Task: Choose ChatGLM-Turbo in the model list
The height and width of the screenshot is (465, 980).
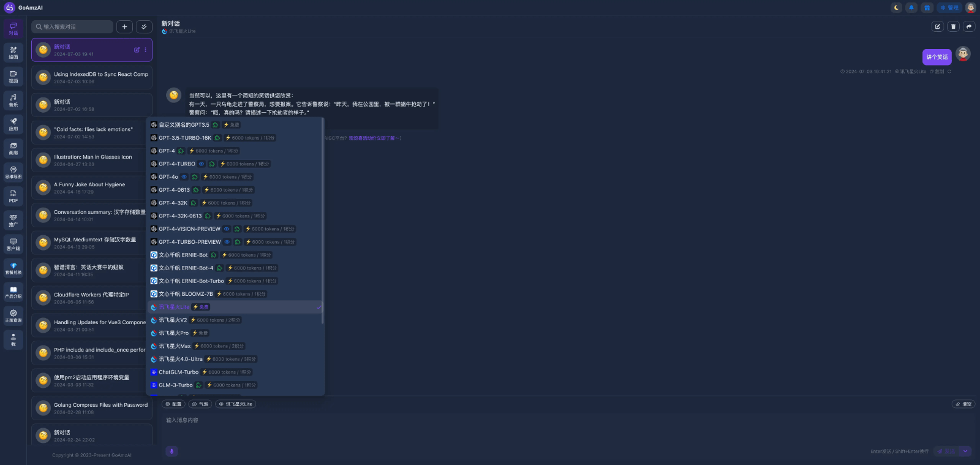Action: point(178,372)
